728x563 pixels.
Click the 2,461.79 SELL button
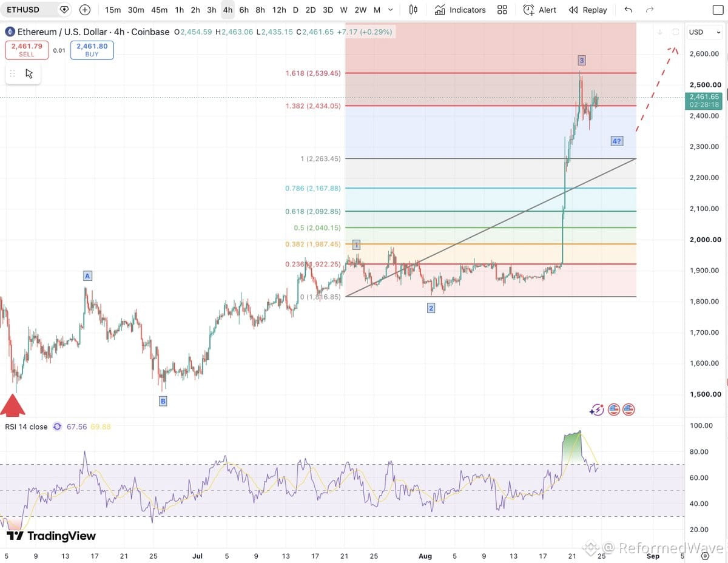coord(27,50)
